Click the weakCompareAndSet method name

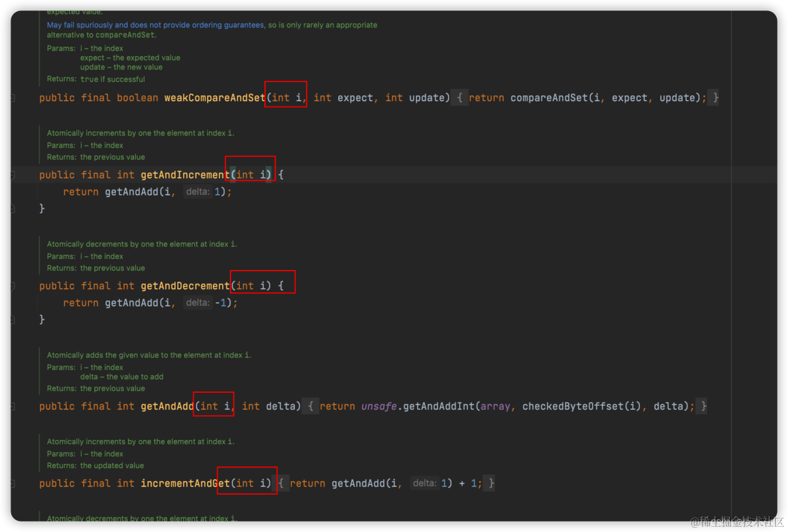[214, 98]
